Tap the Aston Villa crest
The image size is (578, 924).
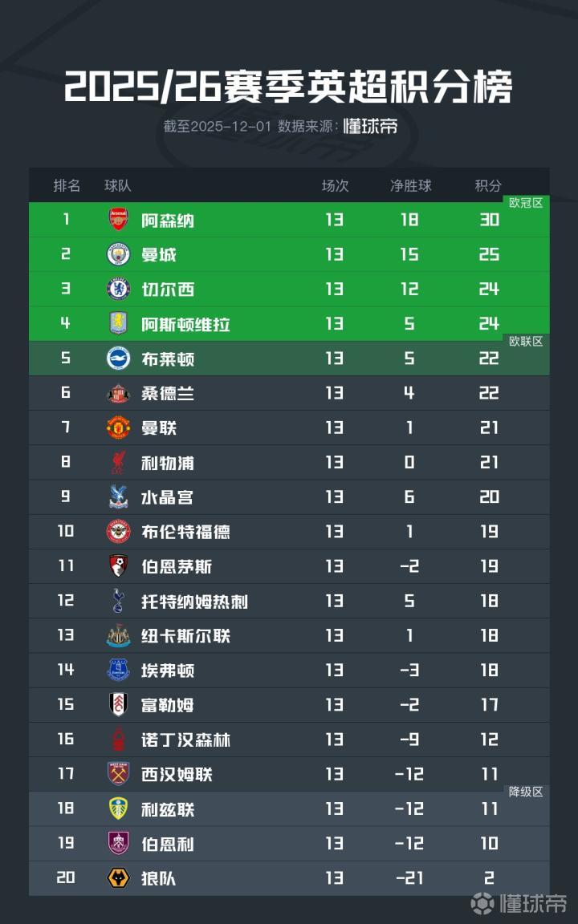119,323
